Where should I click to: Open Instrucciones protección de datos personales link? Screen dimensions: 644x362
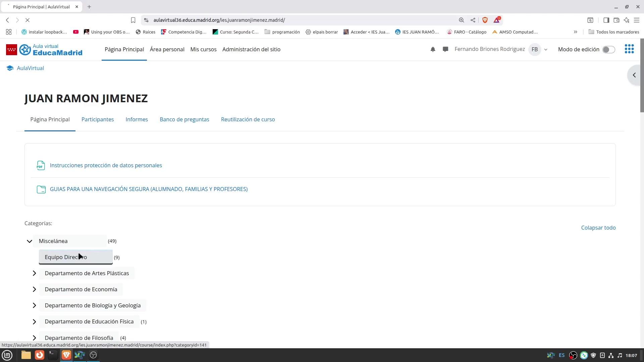tap(106, 165)
